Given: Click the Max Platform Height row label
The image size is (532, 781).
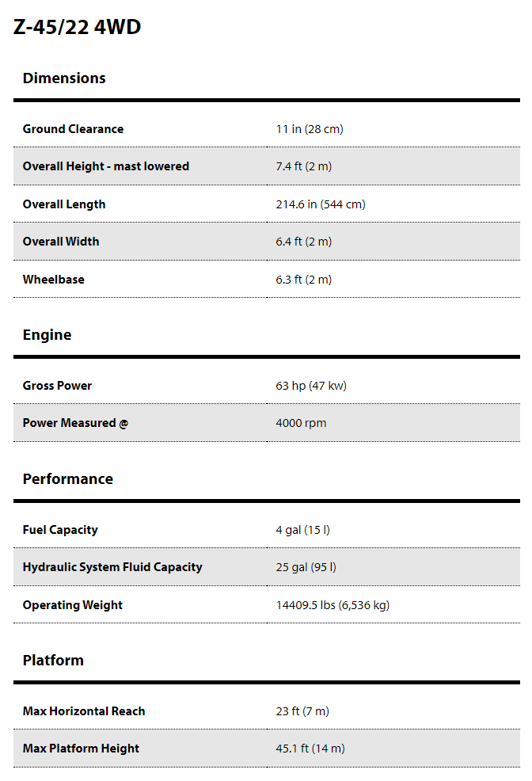Looking at the screenshot, I should pos(81,749).
